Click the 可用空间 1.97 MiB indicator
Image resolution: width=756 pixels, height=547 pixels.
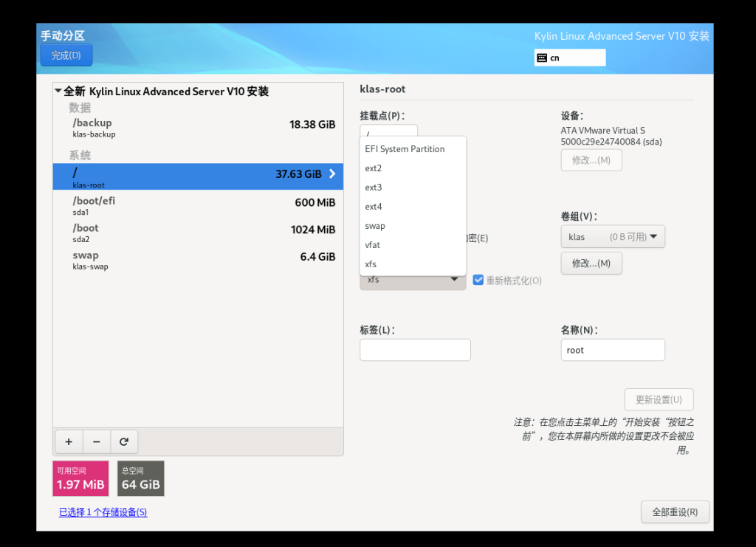coord(80,478)
